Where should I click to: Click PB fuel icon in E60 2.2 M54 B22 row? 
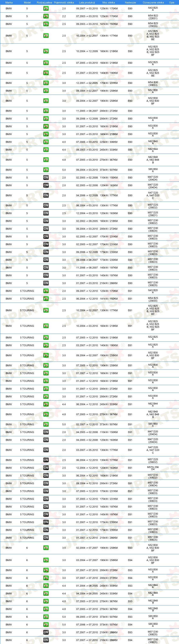pyautogui.click(x=46, y=16)
